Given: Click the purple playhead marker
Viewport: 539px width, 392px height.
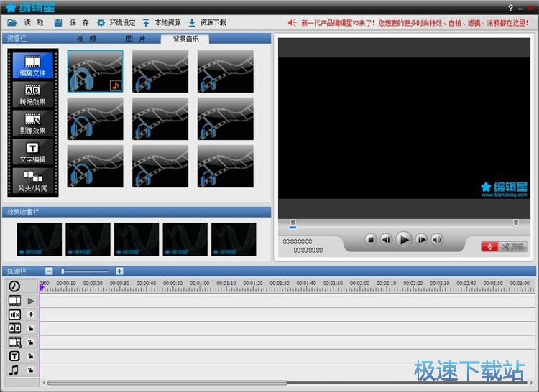Looking at the screenshot, I should coord(42,288).
